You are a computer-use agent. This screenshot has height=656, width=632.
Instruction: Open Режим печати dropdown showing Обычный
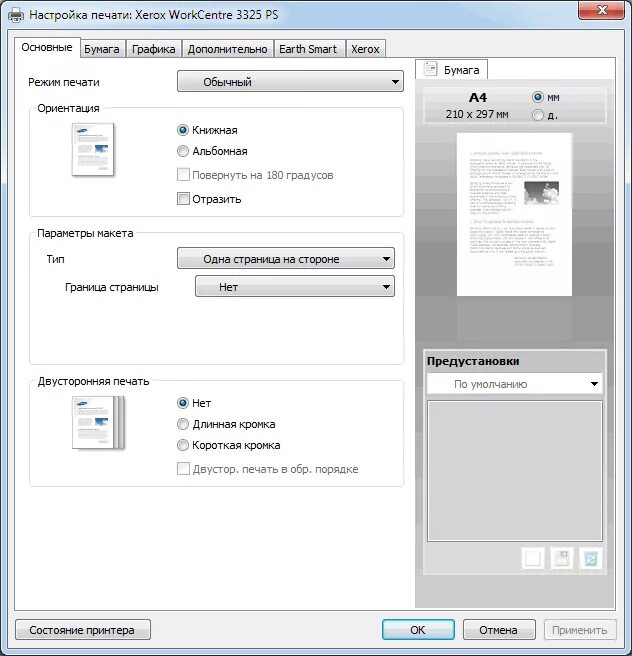coord(290,81)
